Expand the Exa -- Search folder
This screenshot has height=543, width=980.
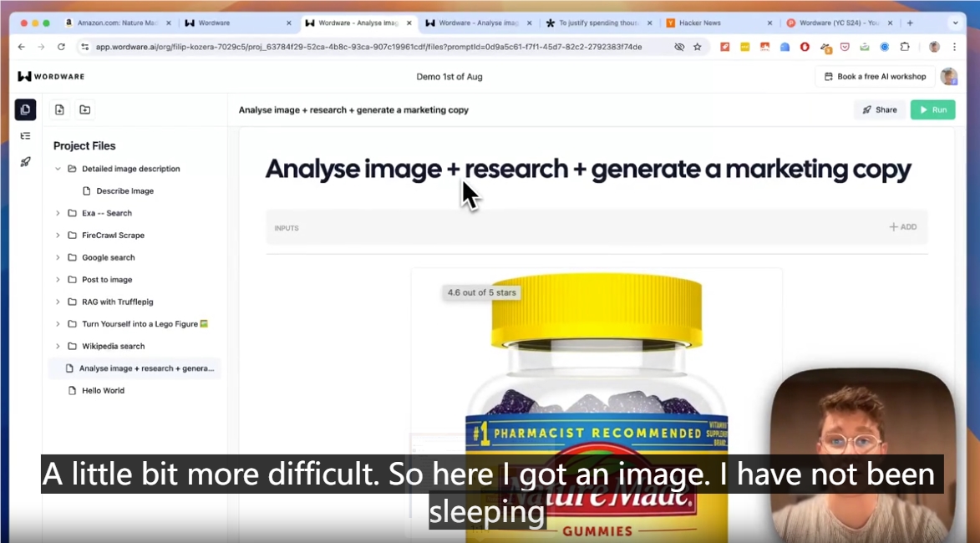click(x=58, y=213)
